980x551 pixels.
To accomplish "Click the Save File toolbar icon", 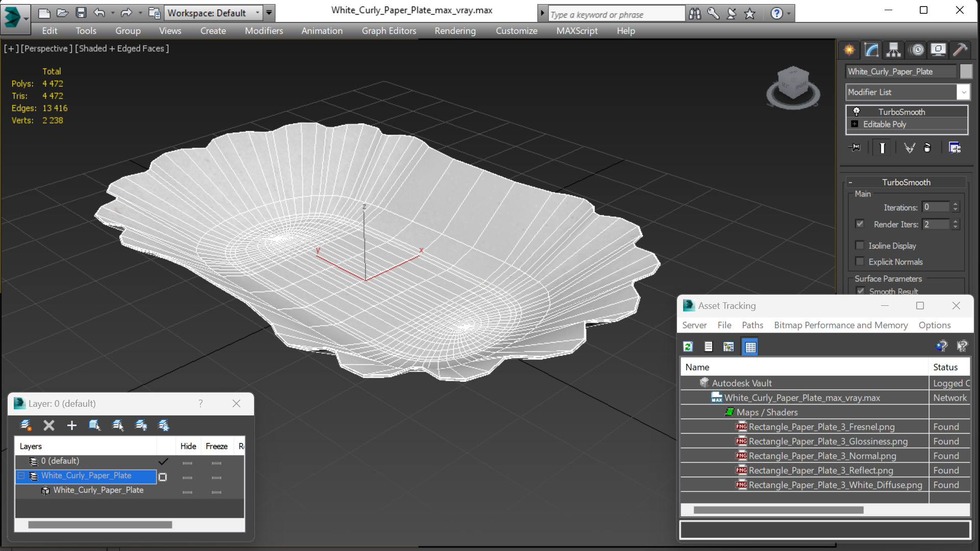I will tap(81, 13).
